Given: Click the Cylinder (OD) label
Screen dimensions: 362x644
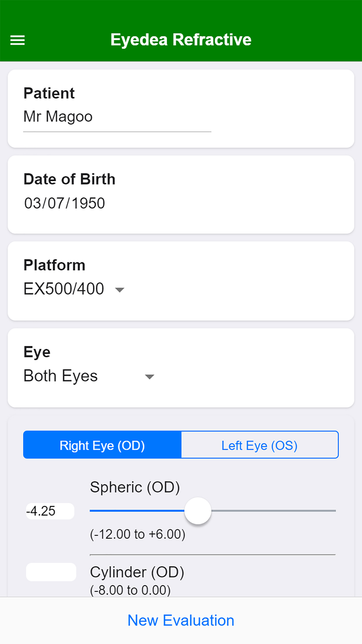Looking at the screenshot, I should pyautogui.click(x=137, y=572).
